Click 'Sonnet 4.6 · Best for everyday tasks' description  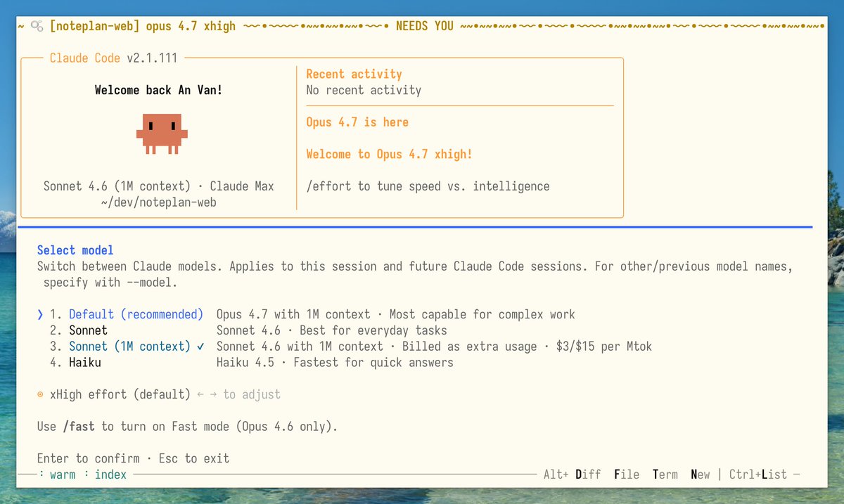pos(331,330)
